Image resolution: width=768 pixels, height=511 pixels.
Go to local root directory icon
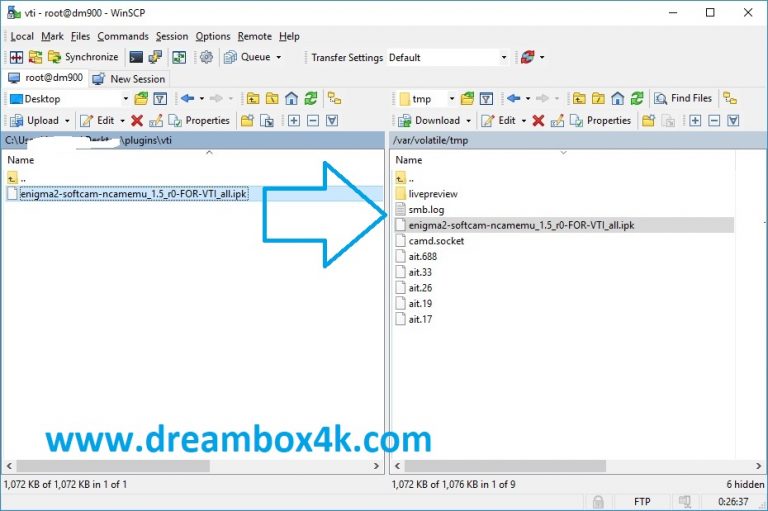pos(272,99)
